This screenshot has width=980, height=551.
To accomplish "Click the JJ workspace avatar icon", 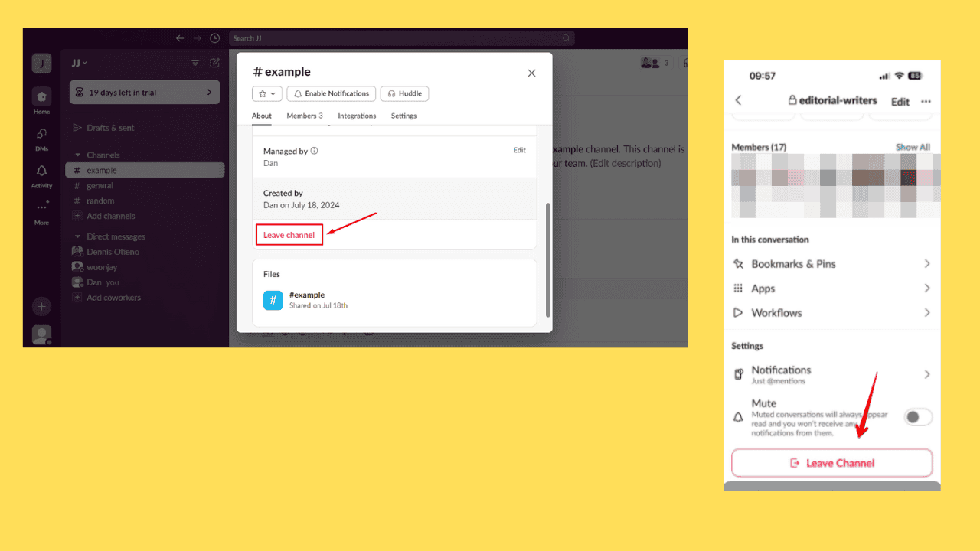I will tap(41, 63).
